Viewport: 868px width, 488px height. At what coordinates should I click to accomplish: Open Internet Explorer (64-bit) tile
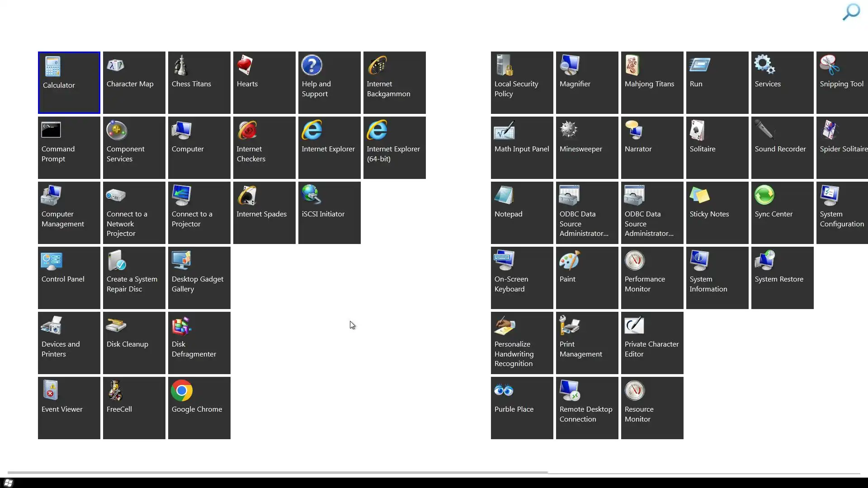point(394,147)
